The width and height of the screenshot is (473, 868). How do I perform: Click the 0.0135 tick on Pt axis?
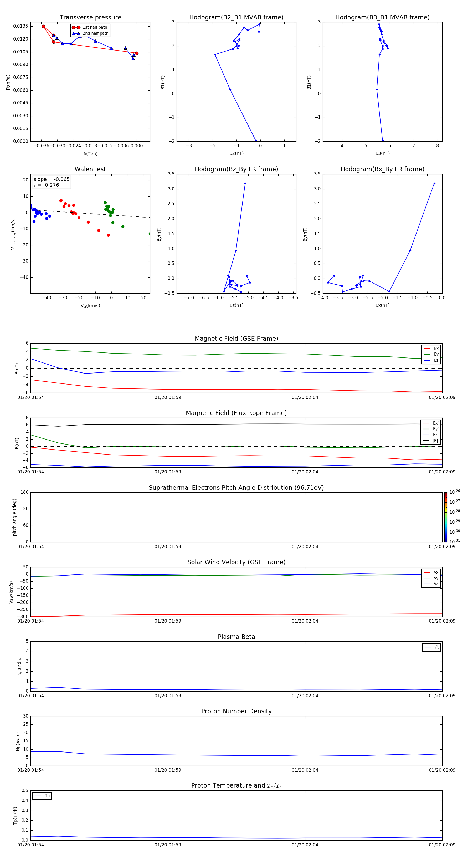click(x=20, y=26)
